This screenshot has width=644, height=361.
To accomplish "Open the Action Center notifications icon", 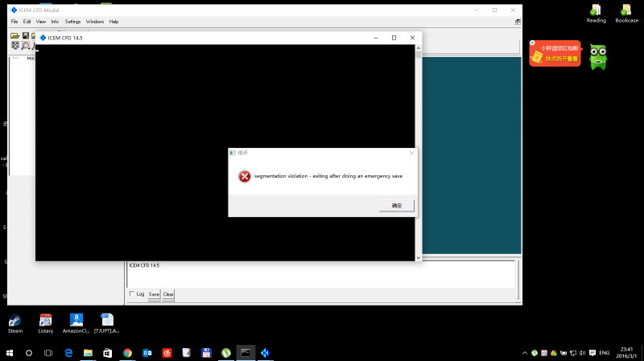I will (x=592, y=353).
